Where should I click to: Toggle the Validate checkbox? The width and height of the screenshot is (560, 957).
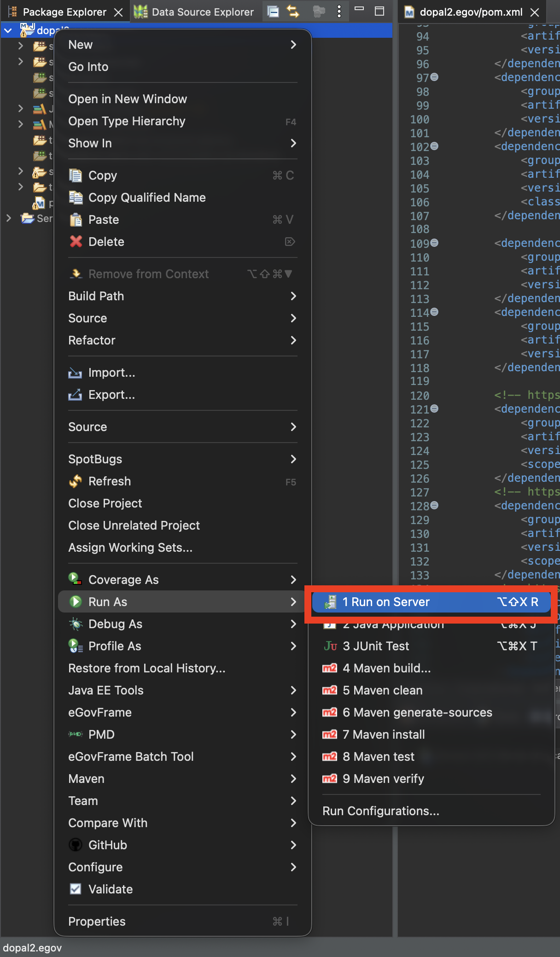tap(76, 889)
